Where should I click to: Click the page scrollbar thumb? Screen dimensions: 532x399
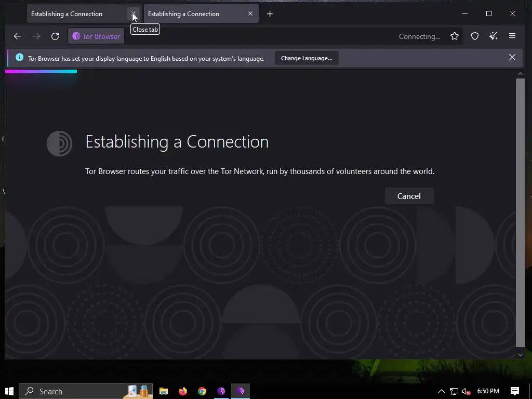tap(520, 212)
